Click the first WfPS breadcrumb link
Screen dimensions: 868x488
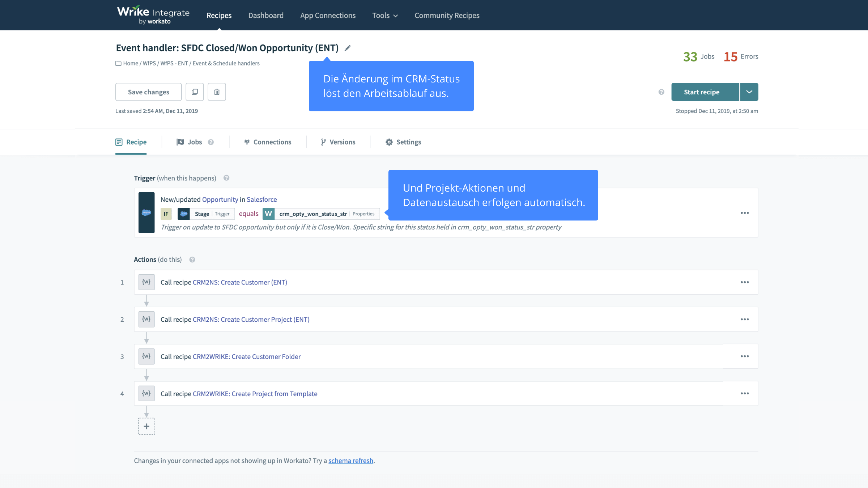pos(149,63)
